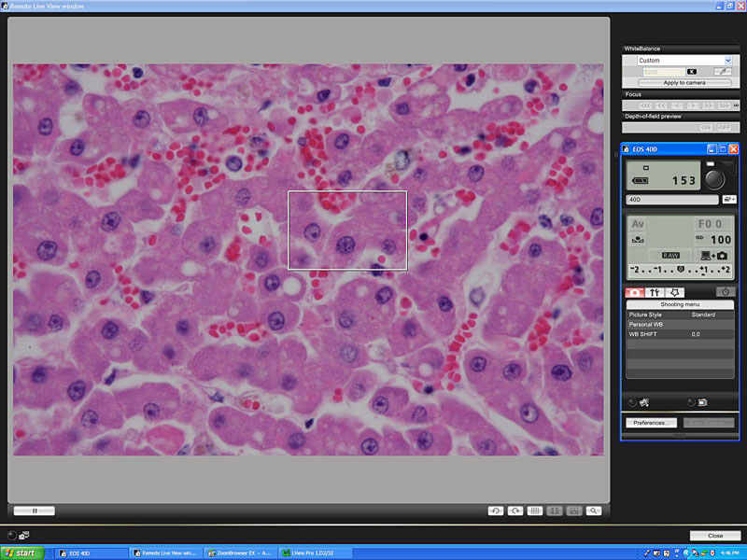Switch to the red camera shooting tab
Screen dimensions: 747x560
635,292
